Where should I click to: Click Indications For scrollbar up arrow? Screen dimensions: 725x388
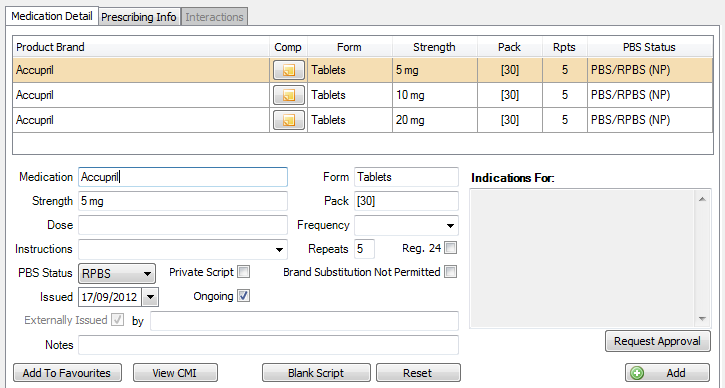coord(702,199)
